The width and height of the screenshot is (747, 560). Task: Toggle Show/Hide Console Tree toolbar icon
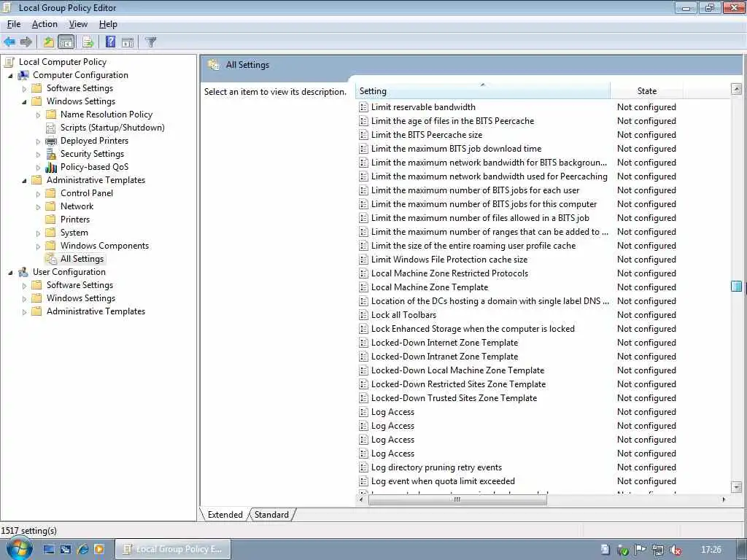(66, 42)
